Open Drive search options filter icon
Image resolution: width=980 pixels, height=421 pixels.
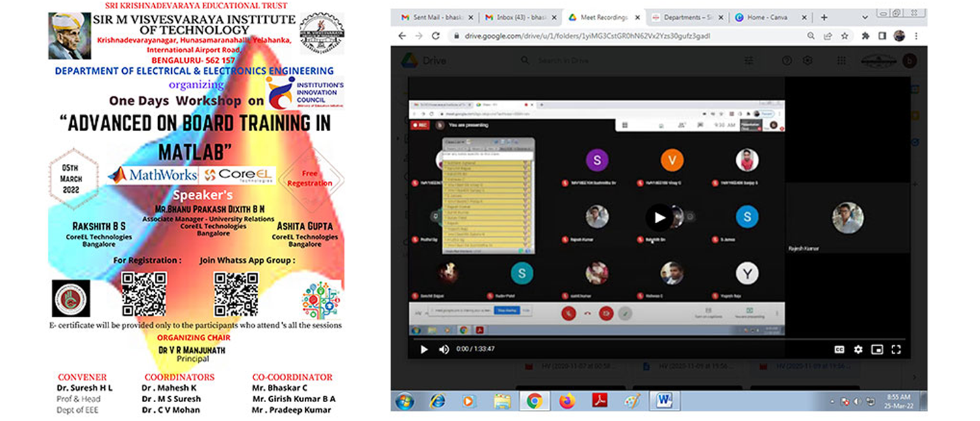[748, 61]
